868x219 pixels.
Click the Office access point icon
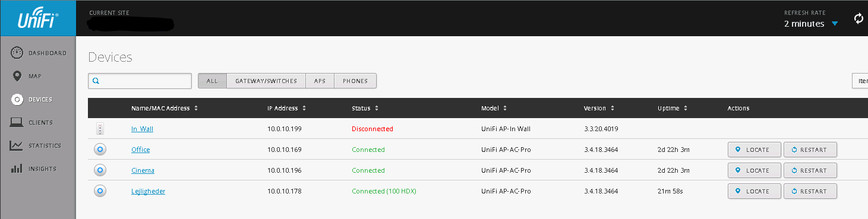[x=100, y=150]
